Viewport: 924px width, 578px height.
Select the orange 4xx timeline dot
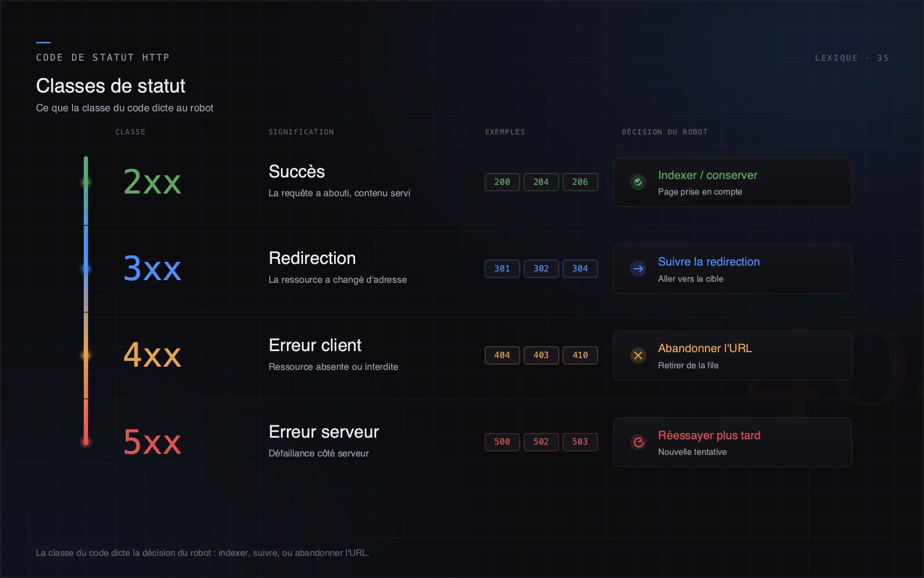tap(86, 355)
